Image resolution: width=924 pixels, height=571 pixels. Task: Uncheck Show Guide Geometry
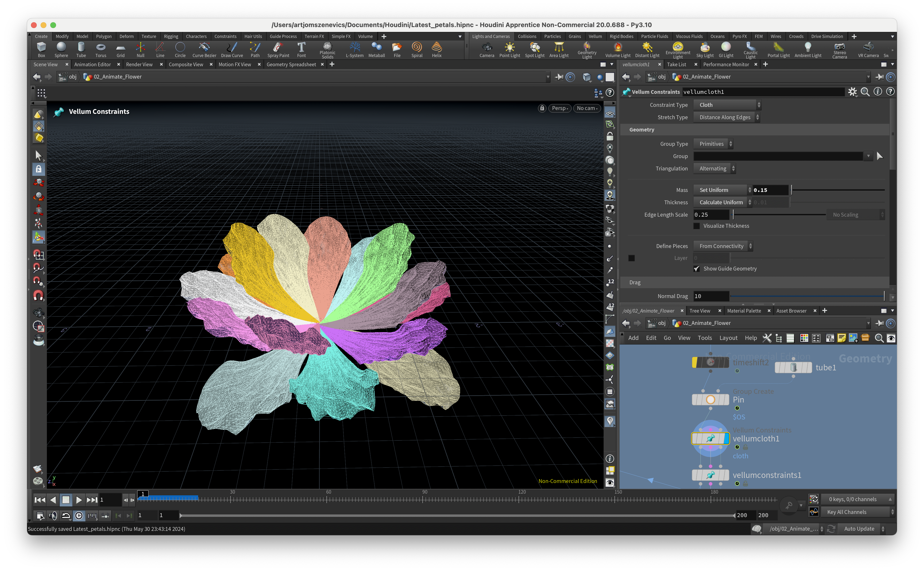[x=697, y=269]
